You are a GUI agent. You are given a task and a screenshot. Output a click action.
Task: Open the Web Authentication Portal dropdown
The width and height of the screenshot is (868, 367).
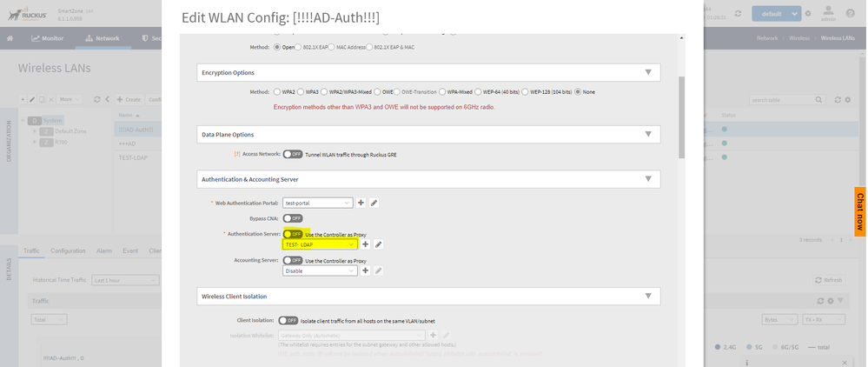(318, 203)
